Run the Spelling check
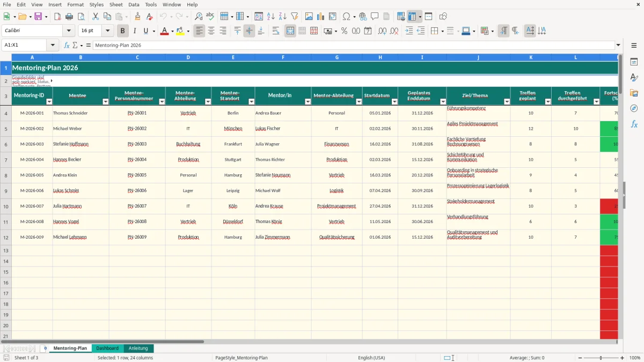This screenshot has width=644, height=362. pos(210,17)
